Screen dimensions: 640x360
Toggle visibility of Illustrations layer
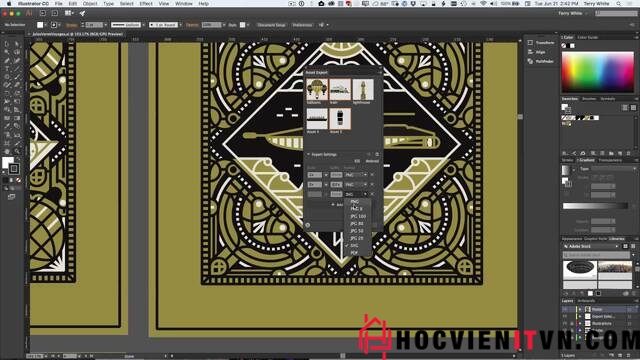coord(565,323)
